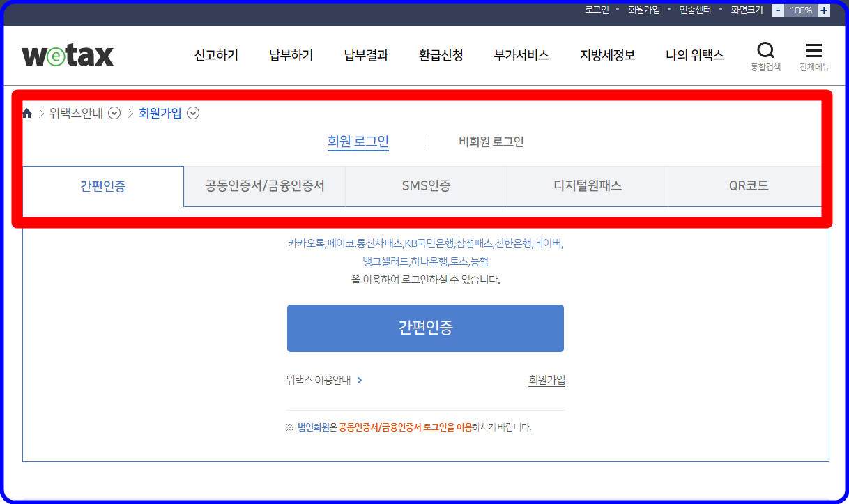The height and width of the screenshot is (504, 849).
Task: Select 비회원 로그인 option
Action: pos(491,142)
